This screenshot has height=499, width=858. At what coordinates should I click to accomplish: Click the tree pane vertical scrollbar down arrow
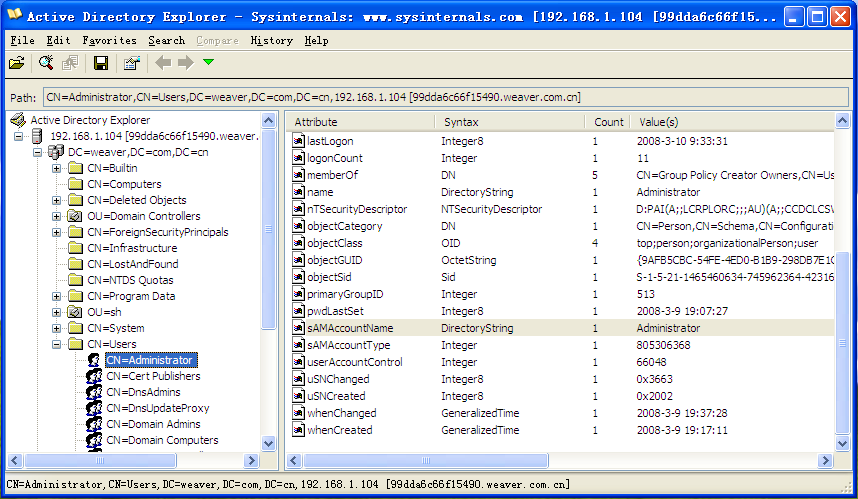coord(268,444)
